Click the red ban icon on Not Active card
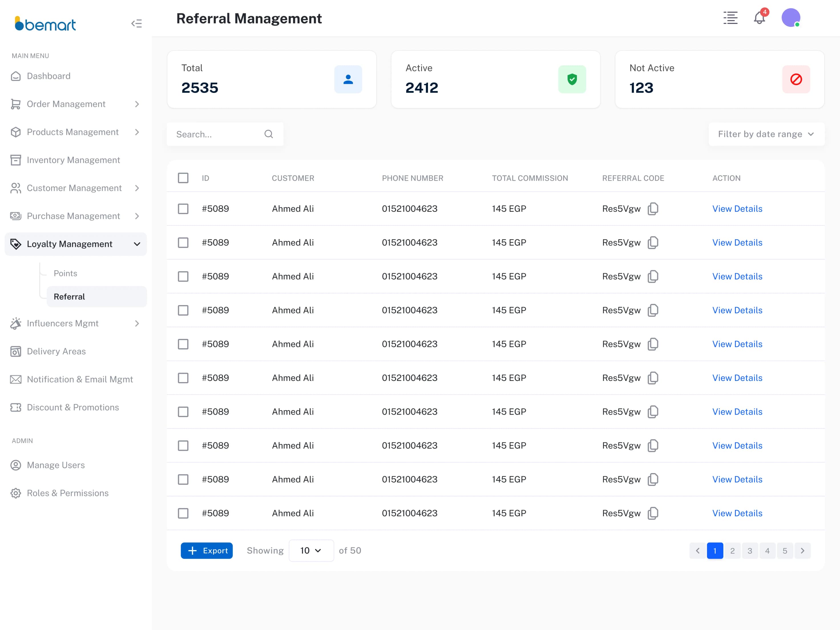 [x=796, y=79]
